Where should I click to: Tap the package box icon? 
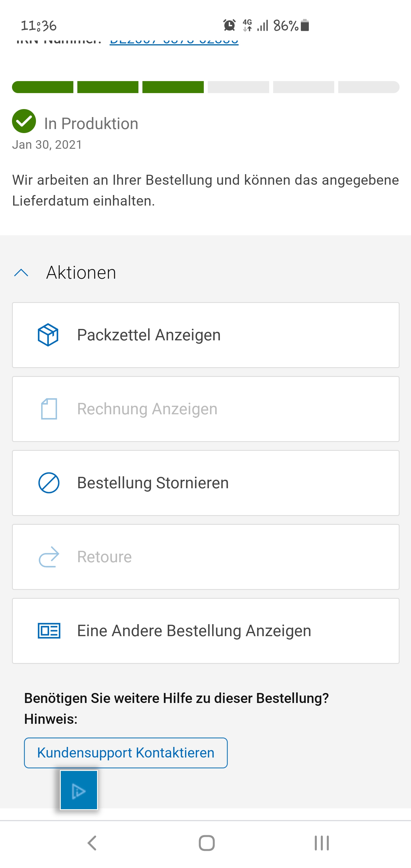pos(48,335)
